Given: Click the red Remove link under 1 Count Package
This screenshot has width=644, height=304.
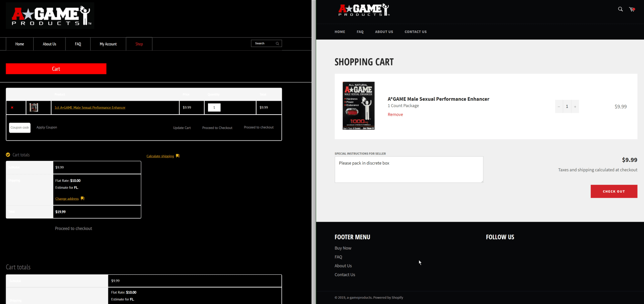Looking at the screenshot, I should (395, 115).
